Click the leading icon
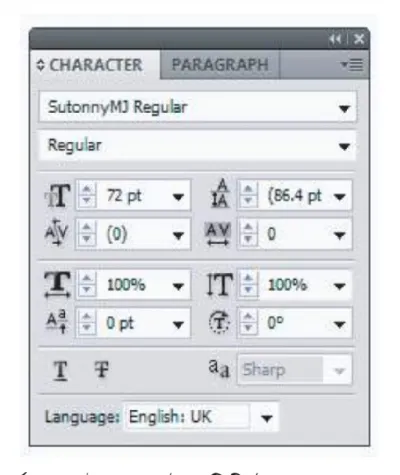Screen dimensions: 400x475 tap(220, 193)
